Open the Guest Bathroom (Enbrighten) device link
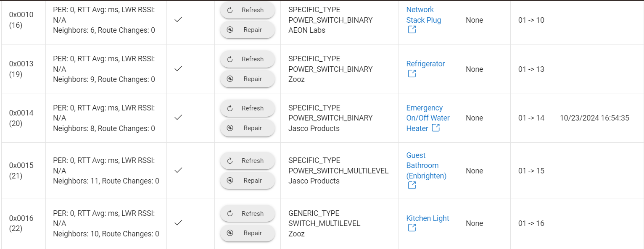Image resolution: width=644 pixels, height=249 pixels. pyautogui.click(x=426, y=165)
